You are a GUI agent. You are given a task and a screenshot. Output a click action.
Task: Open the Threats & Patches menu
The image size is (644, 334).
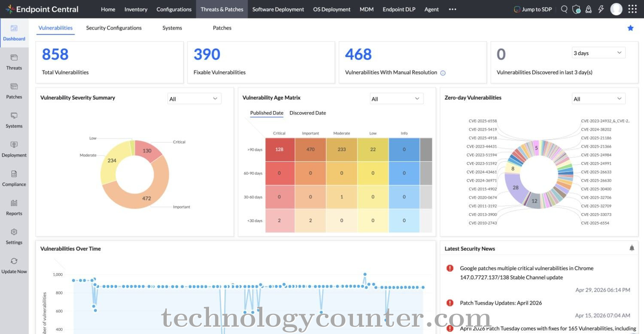tap(222, 9)
